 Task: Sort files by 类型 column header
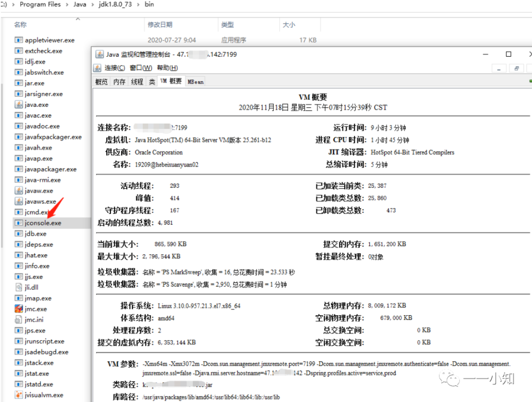coord(227,25)
